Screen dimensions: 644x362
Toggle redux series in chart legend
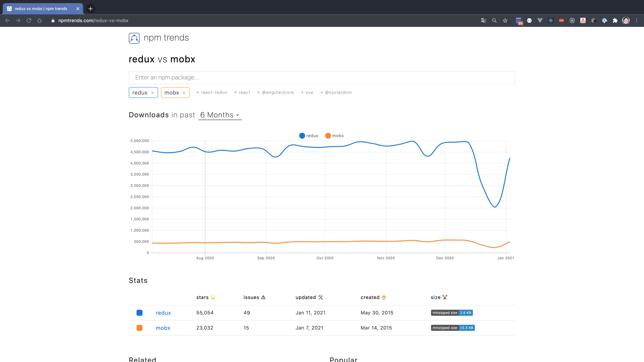(309, 136)
